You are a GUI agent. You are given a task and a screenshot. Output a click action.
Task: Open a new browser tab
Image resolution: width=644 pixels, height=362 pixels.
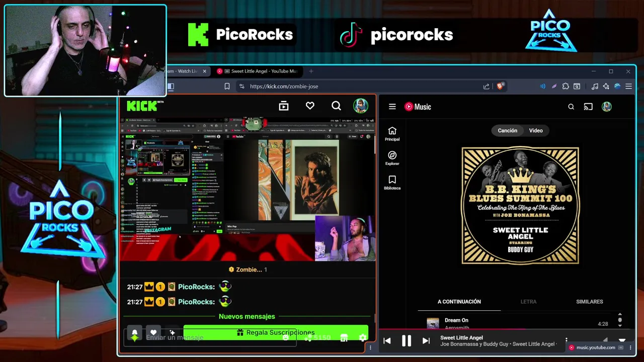tap(311, 71)
